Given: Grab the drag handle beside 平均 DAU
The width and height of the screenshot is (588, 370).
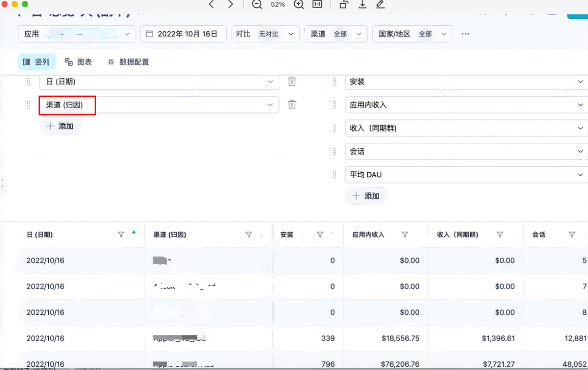Looking at the screenshot, I should coord(335,175).
